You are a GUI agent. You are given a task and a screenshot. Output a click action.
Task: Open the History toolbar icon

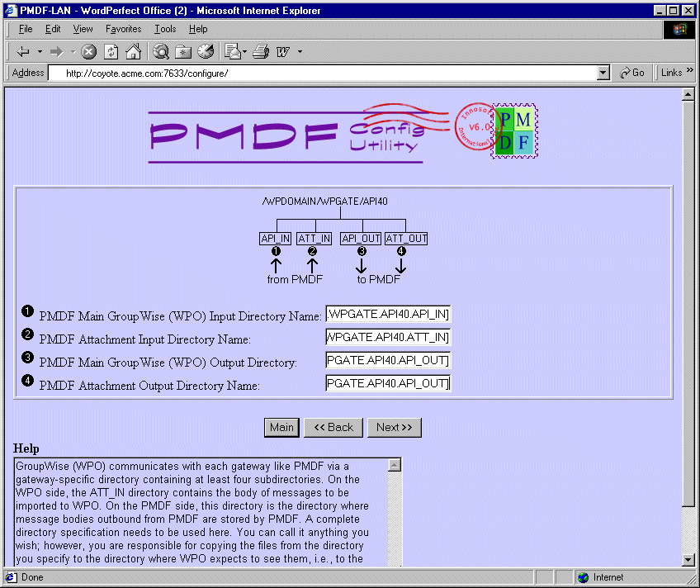coord(206,52)
